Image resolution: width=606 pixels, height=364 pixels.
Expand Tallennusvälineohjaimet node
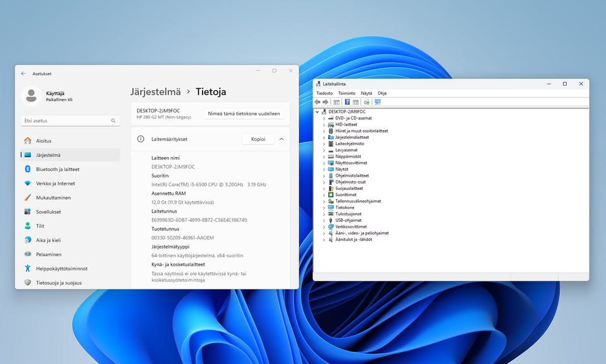pos(324,201)
